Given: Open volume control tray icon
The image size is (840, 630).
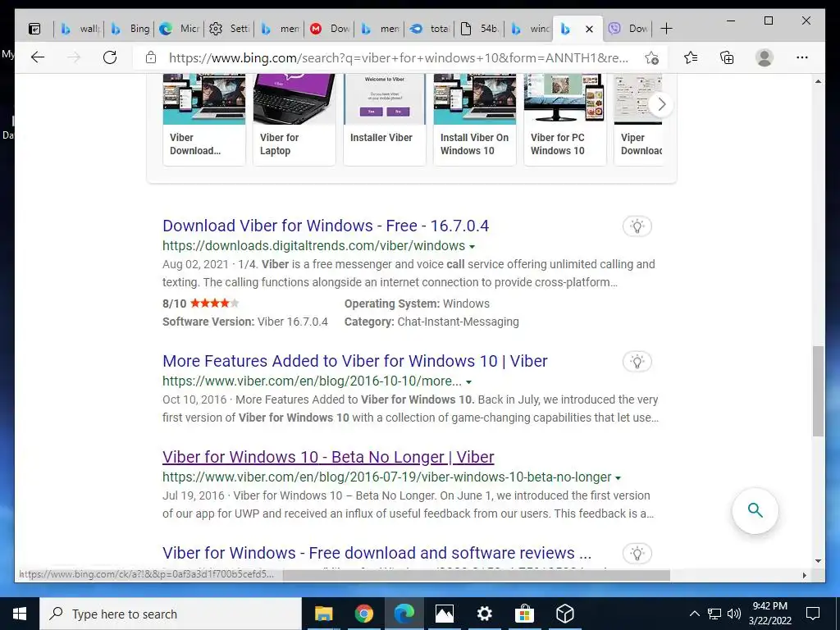Looking at the screenshot, I should (x=734, y=614).
